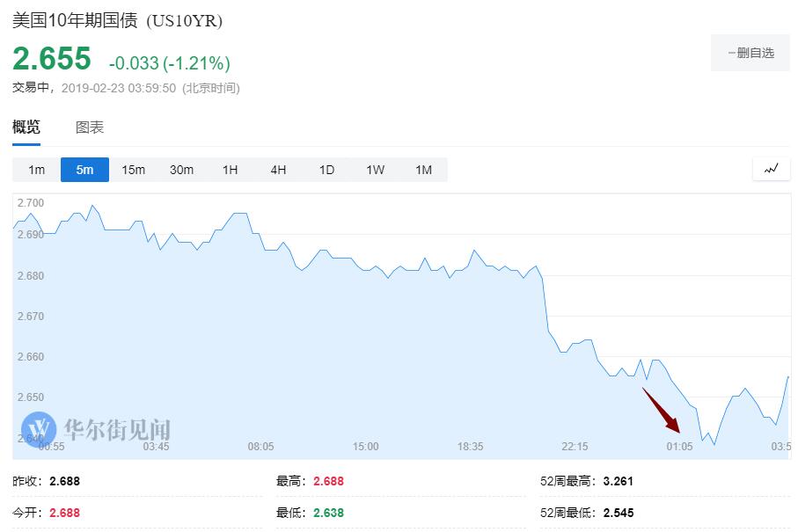Remove from watchlist with 删自选 button
Image resolution: width=798 pixels, height=532 pixels.
(x=750, y=53)
